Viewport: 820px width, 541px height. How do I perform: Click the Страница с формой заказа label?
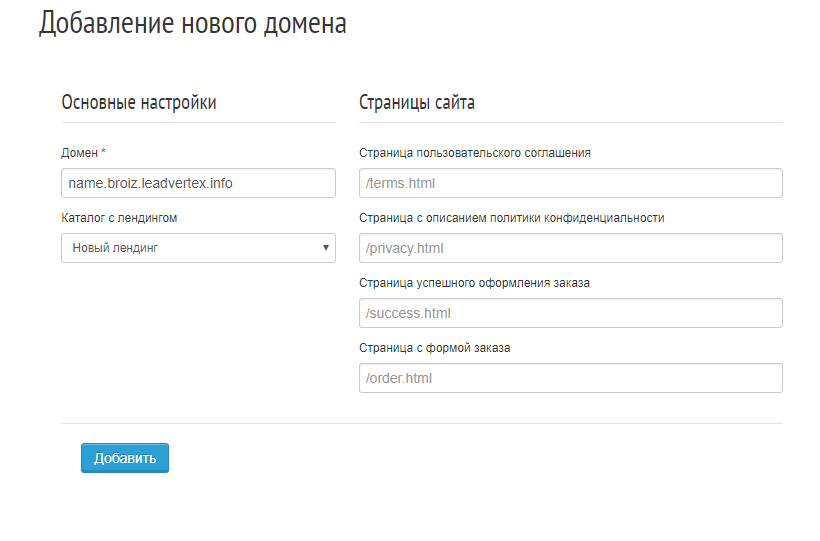tap(435, 348)
